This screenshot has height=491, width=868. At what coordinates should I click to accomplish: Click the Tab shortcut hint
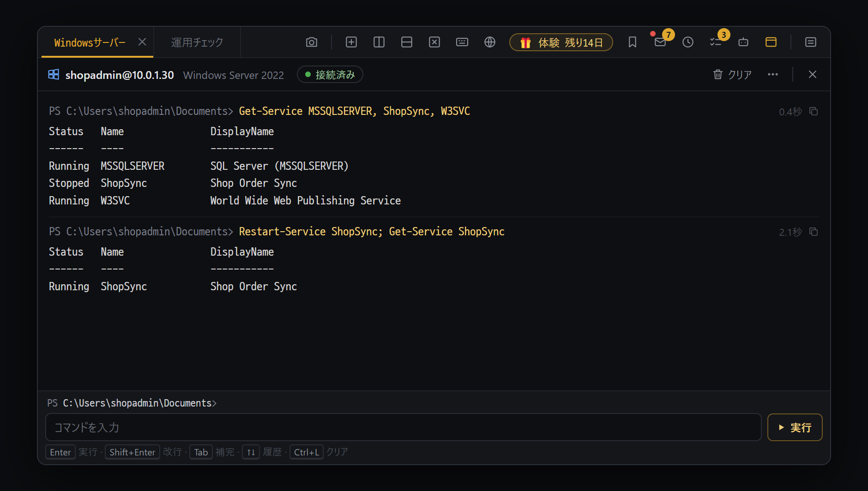point(201,452)
